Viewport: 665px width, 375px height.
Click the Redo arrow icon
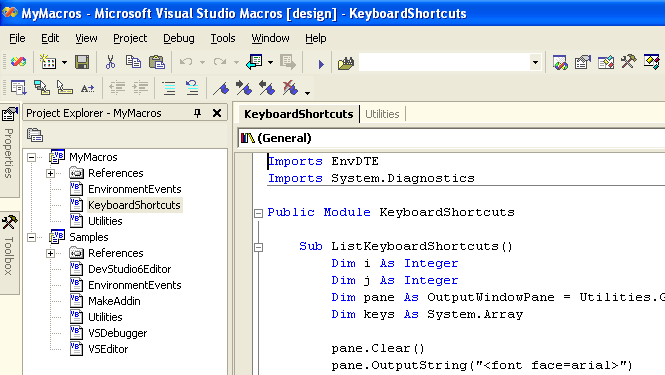[220, 62]
